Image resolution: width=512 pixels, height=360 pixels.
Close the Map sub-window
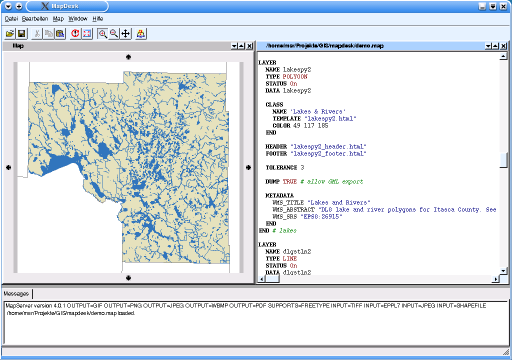pyautogui.click(x=249, y=46)
